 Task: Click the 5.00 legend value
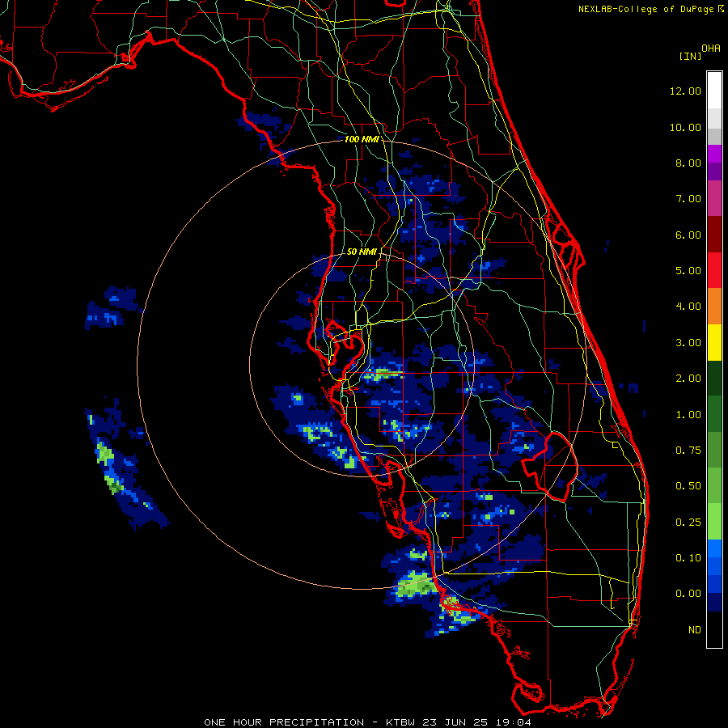688,270
